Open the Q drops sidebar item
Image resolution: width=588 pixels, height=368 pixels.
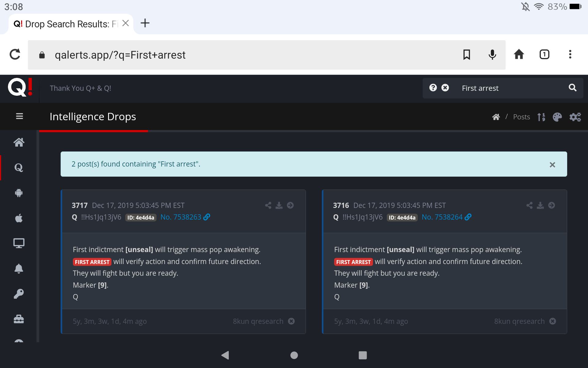point(19,168)
